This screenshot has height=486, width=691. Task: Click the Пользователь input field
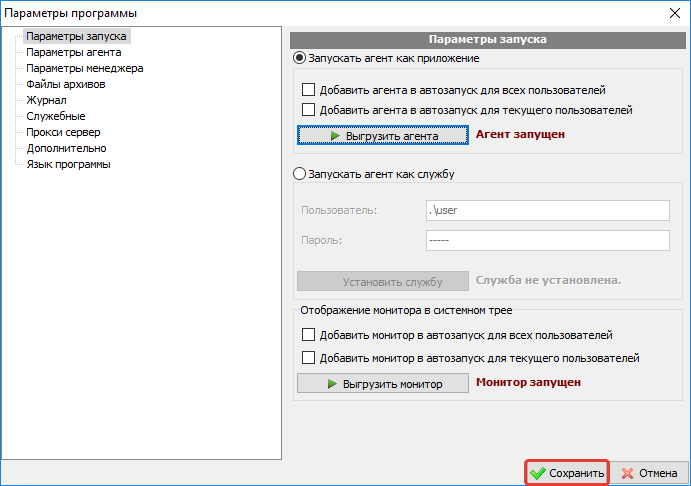click(x=548, y=210)
